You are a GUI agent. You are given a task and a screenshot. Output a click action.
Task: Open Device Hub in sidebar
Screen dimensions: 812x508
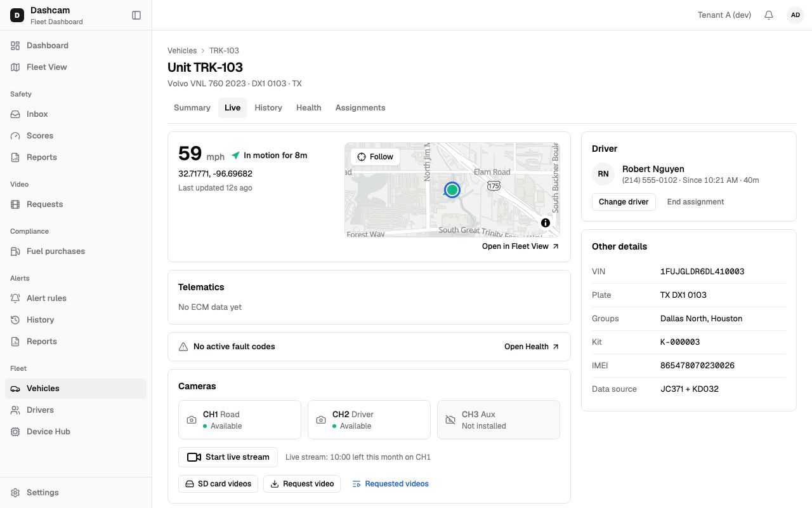click(75, 432)
